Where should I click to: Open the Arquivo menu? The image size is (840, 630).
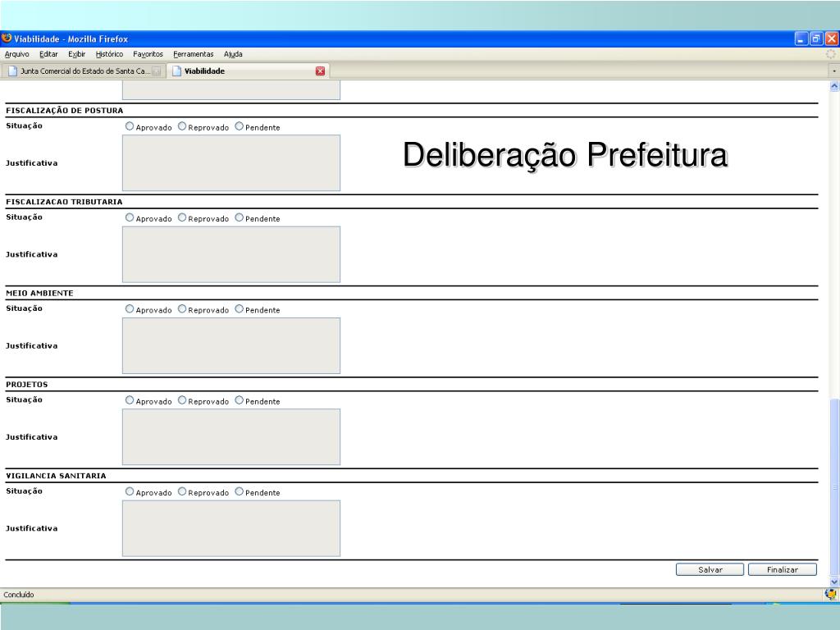tap(17, 54)
